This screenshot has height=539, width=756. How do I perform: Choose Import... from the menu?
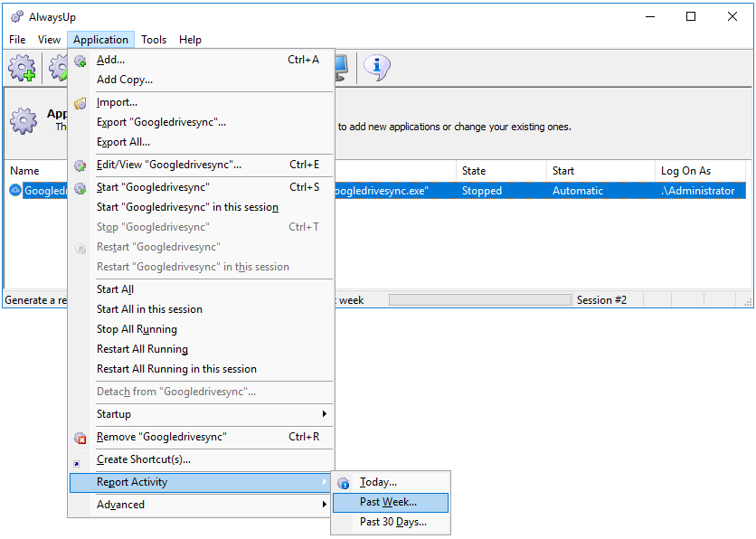click(x=201, y=102)
